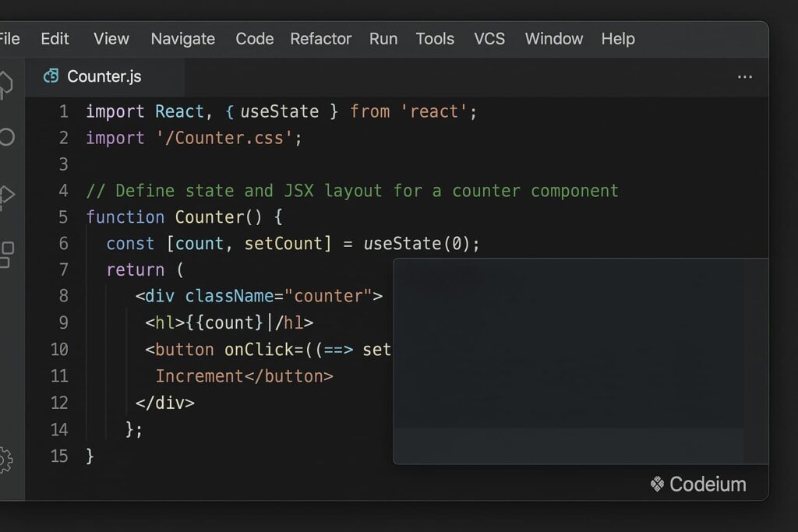The width and height of the screenshot is (798, 532).
Task: Click the 'useState' import on line 1
Action: (280, 111)
